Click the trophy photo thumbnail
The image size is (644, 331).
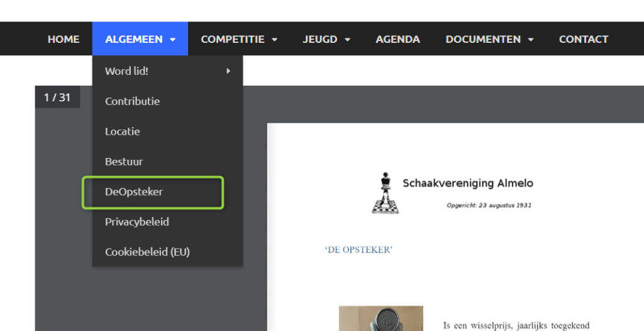coord(380,318)
